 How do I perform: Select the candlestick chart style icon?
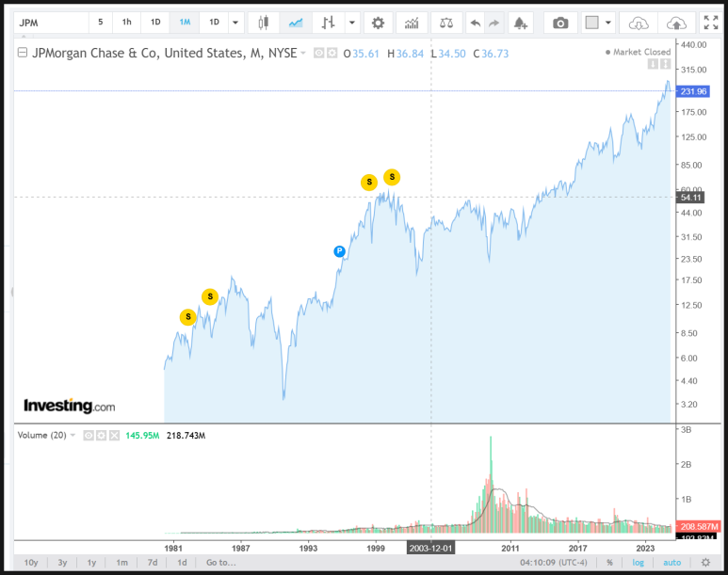[264, 23]
